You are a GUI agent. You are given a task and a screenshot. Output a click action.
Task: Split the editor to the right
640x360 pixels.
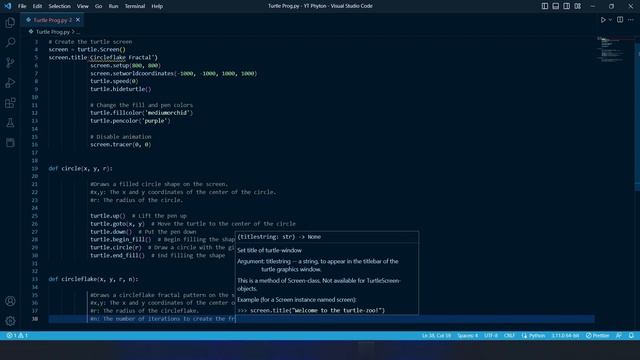pyautogui.click(x=620, y=20)
